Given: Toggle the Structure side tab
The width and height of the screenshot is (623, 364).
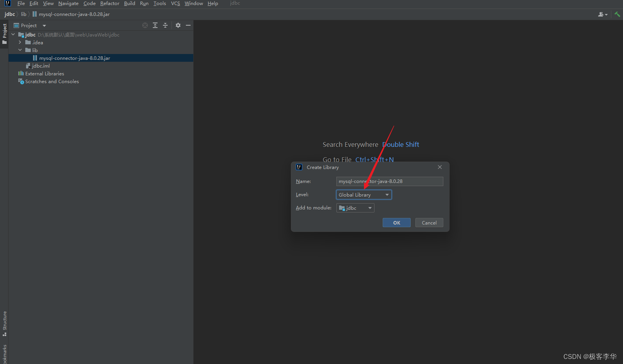Looking at the screenshot, I should coord(5,323).
